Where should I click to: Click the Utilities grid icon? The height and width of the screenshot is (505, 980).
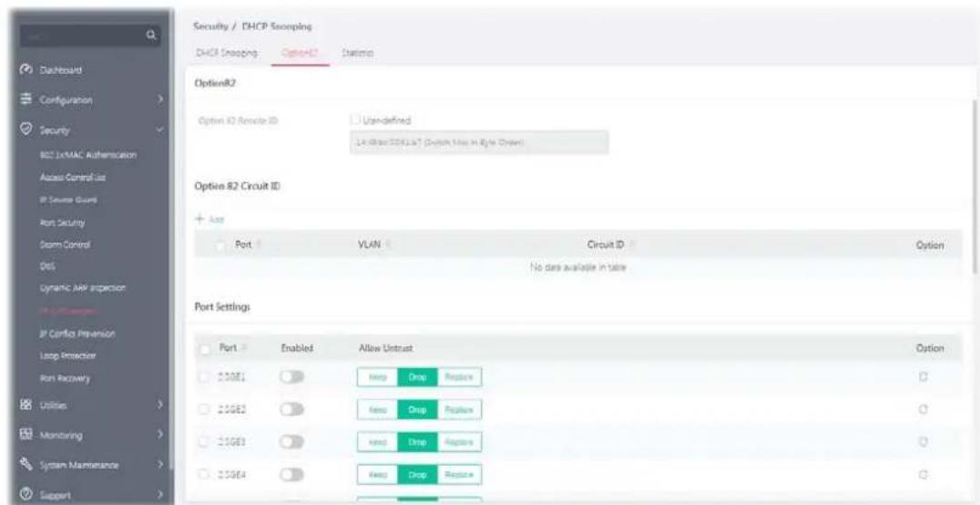point(27,407)
